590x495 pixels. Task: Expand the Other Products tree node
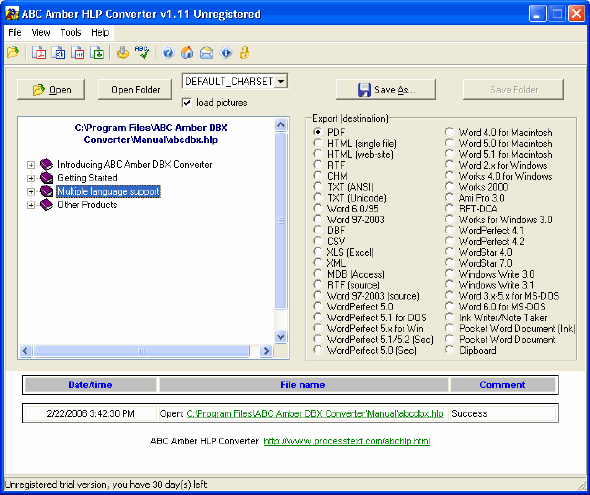coord(31,205)
